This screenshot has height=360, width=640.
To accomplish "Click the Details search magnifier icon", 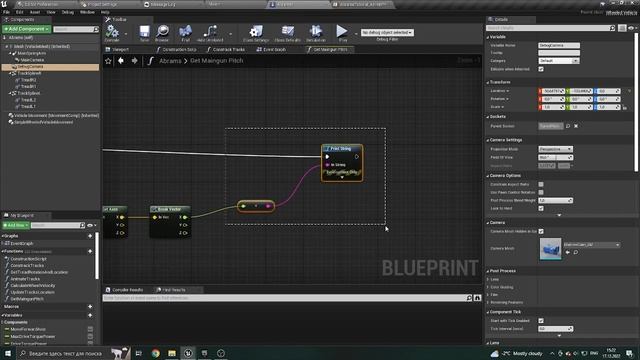I will coord(612,28).
